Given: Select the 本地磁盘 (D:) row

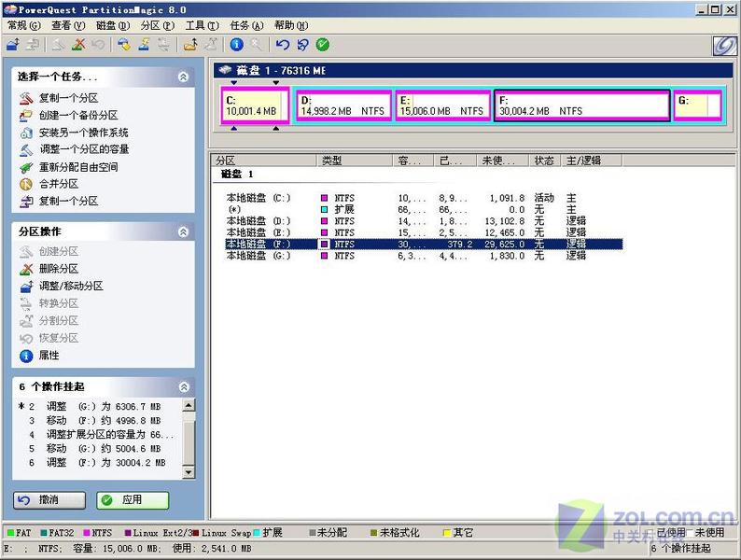Looking at the screenshot, I should pos(424,221).
